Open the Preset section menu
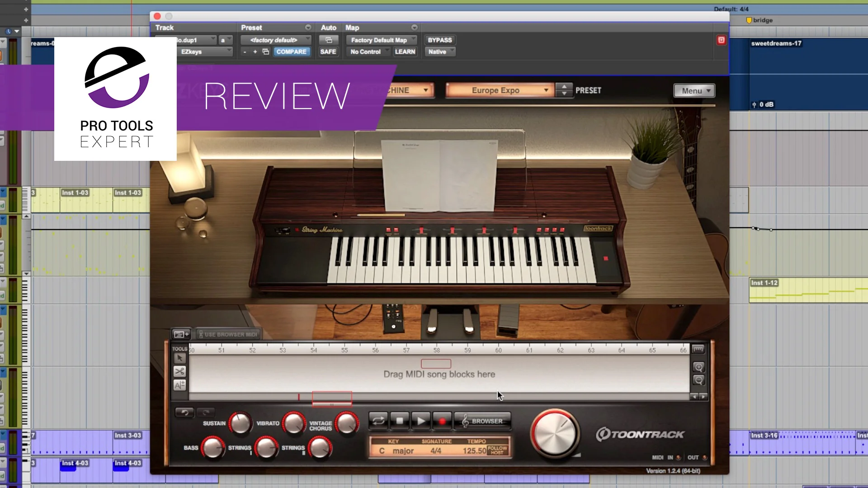Viewport: 868px width, 488px height. 308,28
